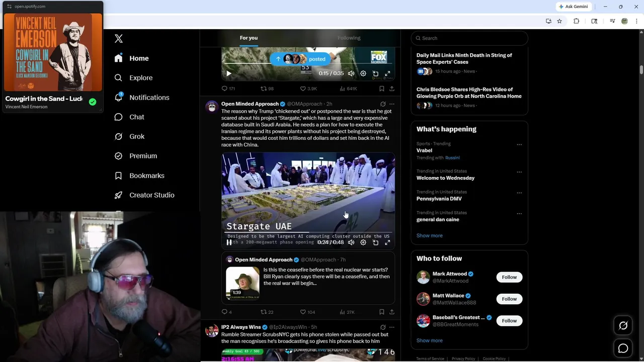Bookmark this page with star icon
The width and height of the screenshot is (644, 362).
(x=559, y=21)
